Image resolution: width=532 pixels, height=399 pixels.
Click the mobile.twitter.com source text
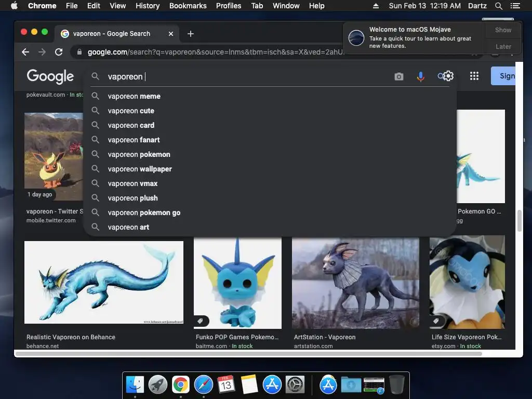click(x=51, y=220)
